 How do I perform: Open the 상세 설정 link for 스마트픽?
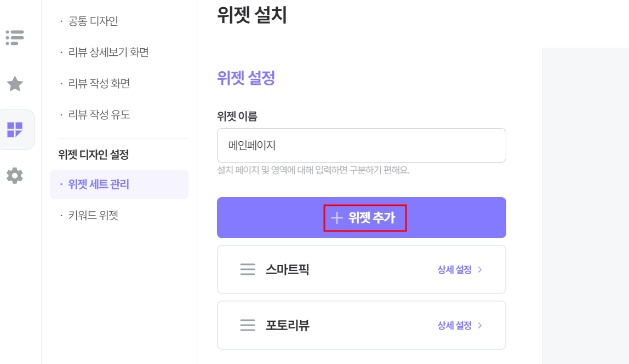(455, 270)
